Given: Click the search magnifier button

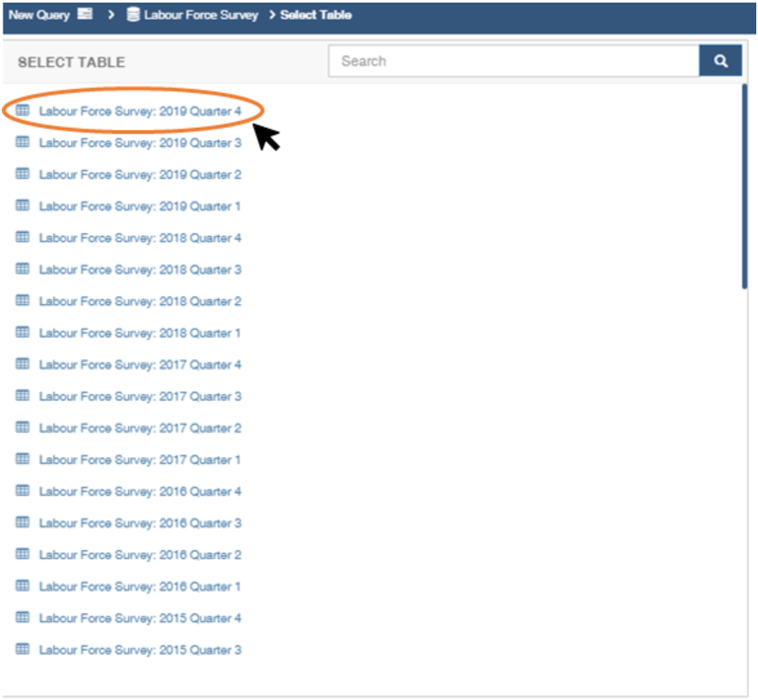Looking at the screenshot, I should (x=720, y=60).
